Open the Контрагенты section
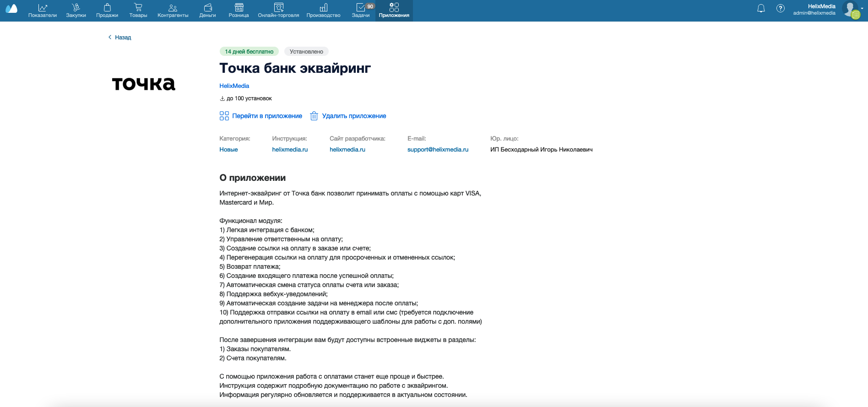The height and width of the screenshot is (407, 868). pyautogui.click(x=173, y=11)
